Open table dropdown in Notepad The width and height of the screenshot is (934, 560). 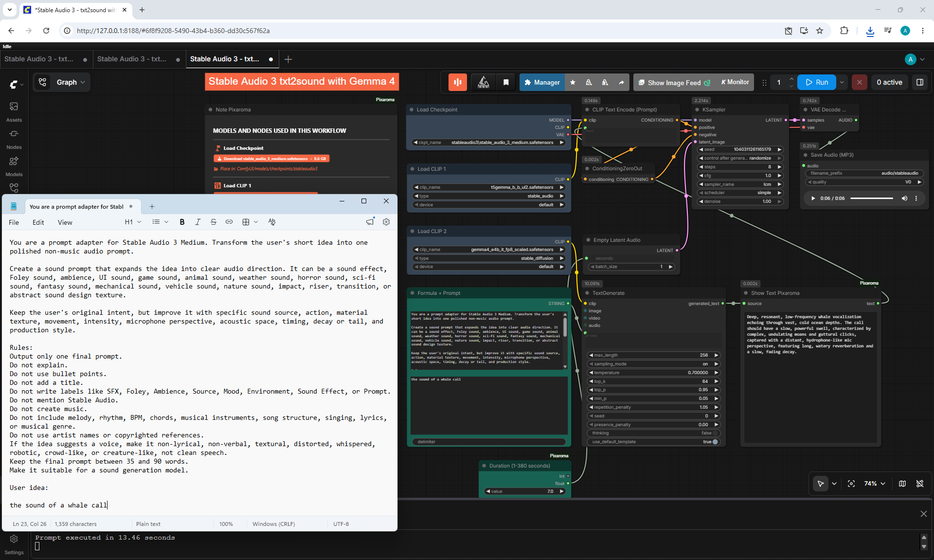pyautogui.click(x=250, y=222)
